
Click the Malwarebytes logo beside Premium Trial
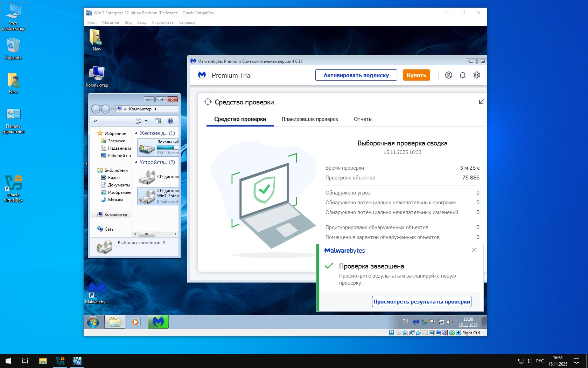[202, 75]
